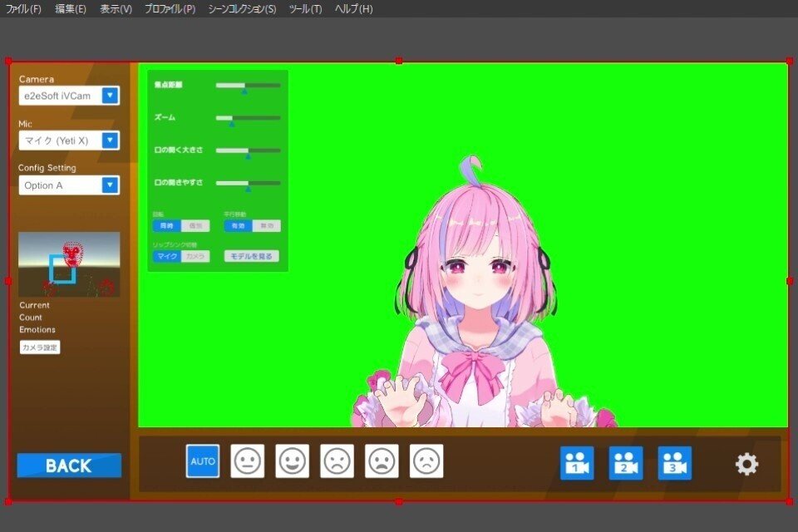
Task: Switch to Camera 1 view
Action: pos(576,464)
